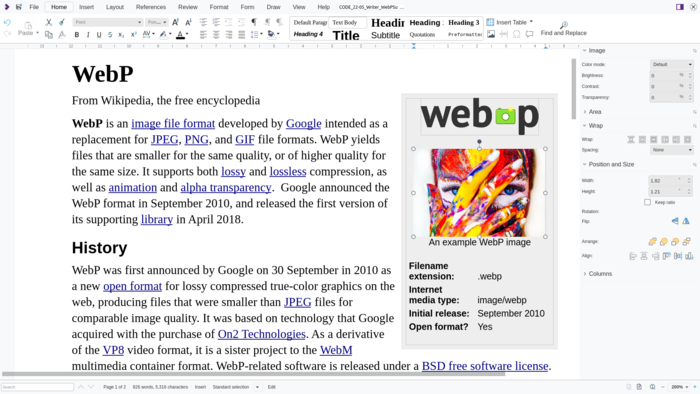Screen dimensions: 700x394
Task: Click the Superscript icon
Action: click(133, 35)
